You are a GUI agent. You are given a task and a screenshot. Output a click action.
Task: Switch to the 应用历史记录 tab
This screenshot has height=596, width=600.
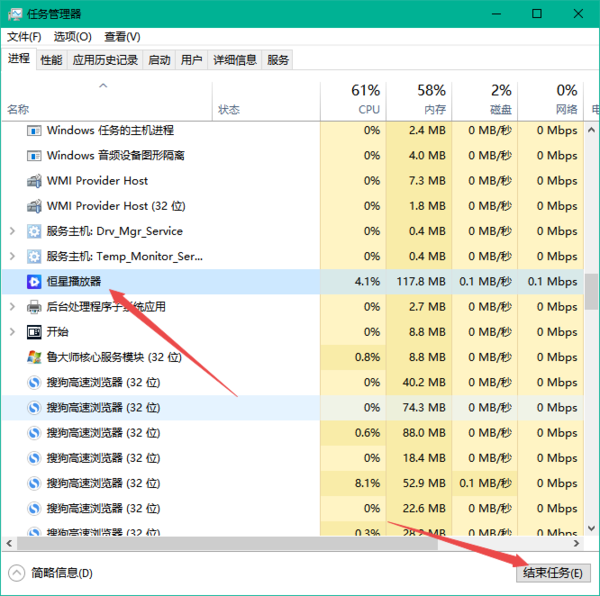[105, 60]
